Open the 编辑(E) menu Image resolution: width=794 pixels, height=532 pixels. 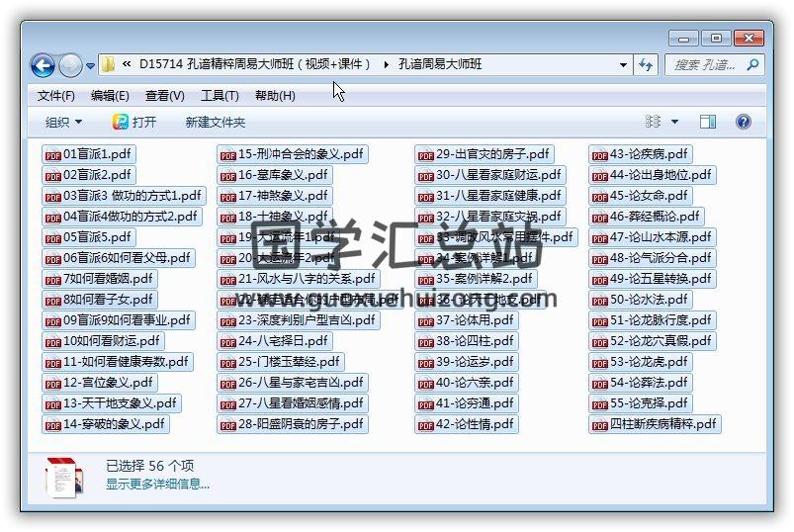pyautogui.click(x=110, y=96)
